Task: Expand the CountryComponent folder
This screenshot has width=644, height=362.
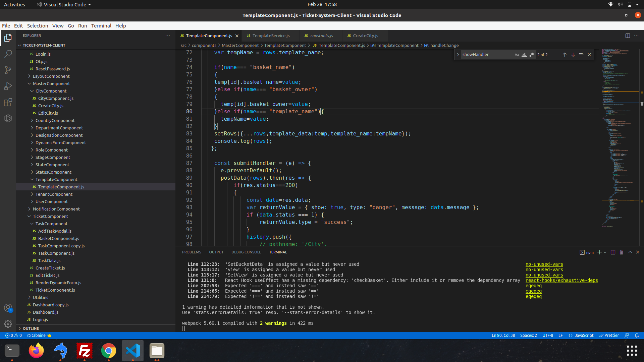Action: pyautogui.click(x=55, y=121)
